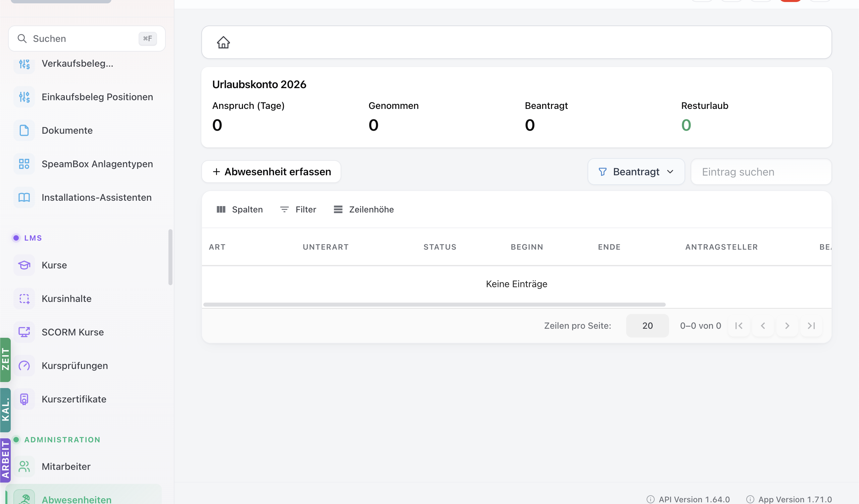Click the home breadcrumb icon
The width and height of the screenshot is (859, 504).
(x=223, y=43)
